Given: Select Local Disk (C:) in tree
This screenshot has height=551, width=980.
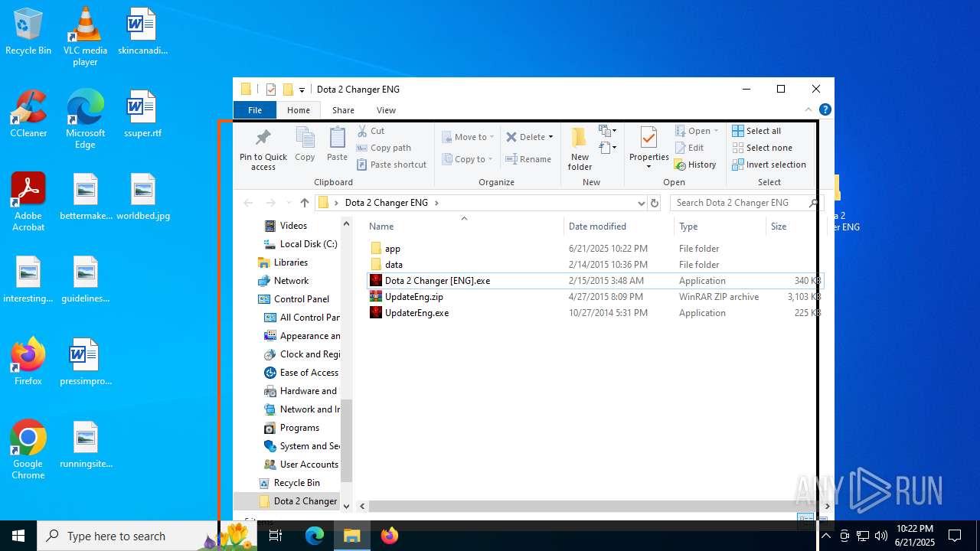Looking at the screenshot, I should pyautogui.click(x=300, y=244).
